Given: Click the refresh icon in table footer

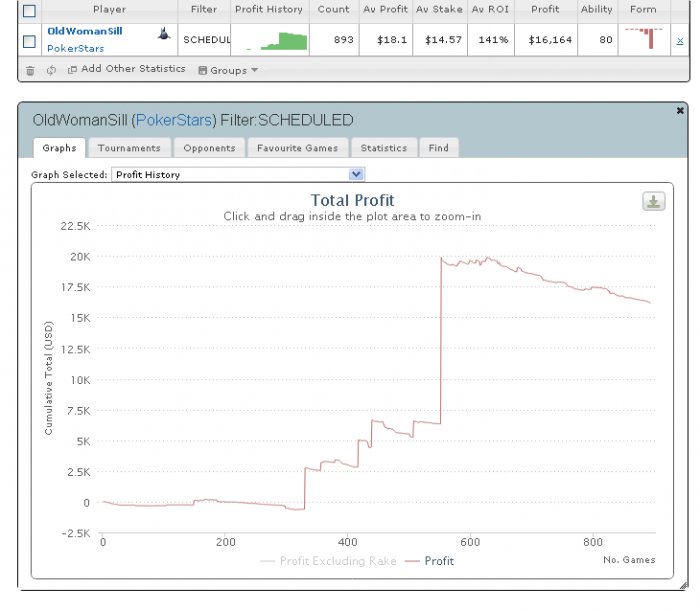Looking at the screenshot, I should [x=51, y=70].
